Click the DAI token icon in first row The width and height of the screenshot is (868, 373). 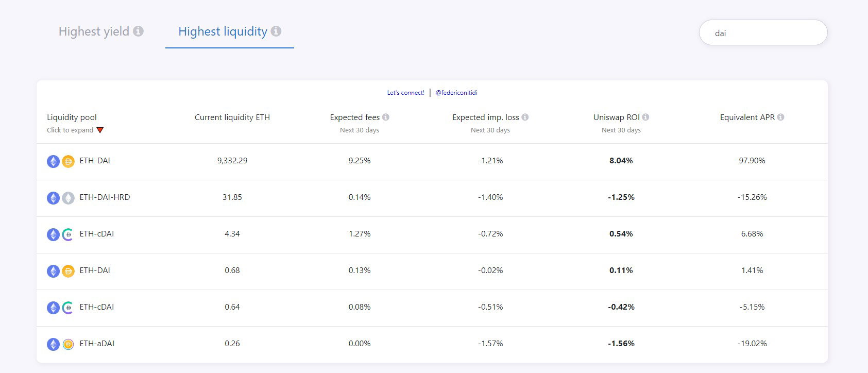point(68,161)
